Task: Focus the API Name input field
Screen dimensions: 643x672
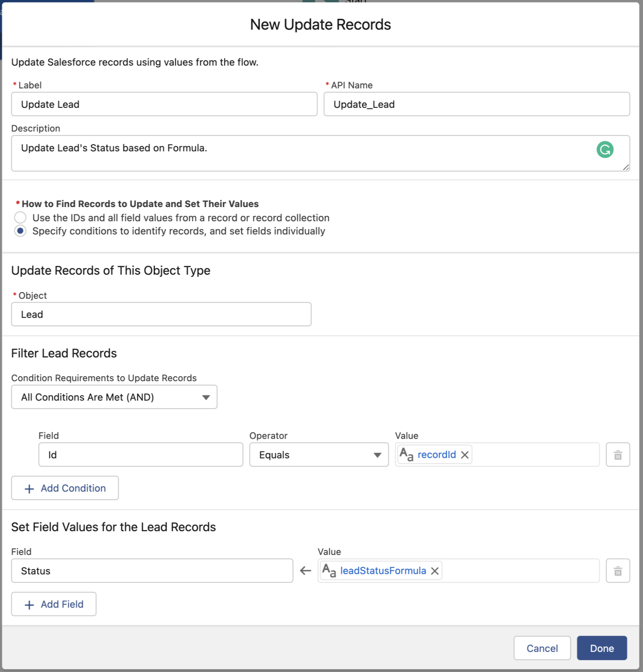Action: pos(477,104)
